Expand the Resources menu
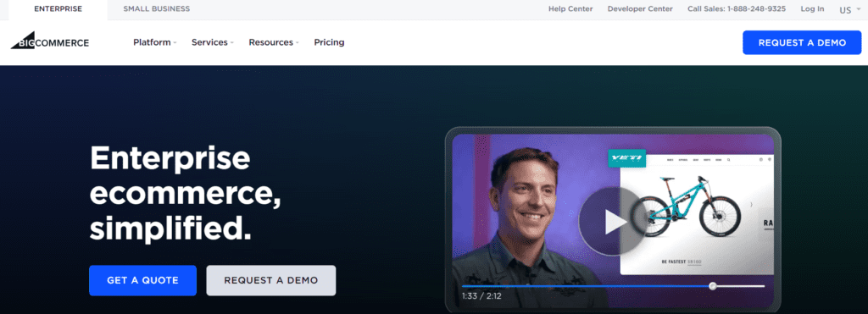 pyautogui.click(x=274, y=42)
